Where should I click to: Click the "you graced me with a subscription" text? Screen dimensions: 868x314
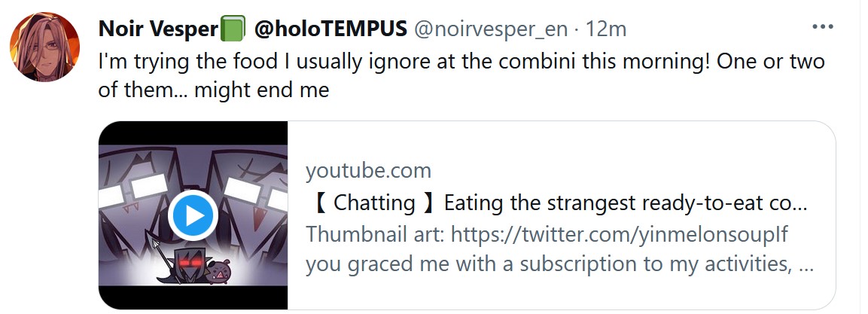[550, 265]
